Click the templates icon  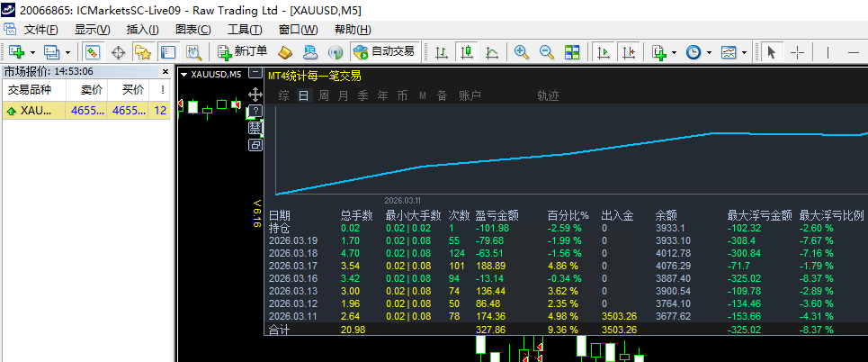click(x=728, y=52)
